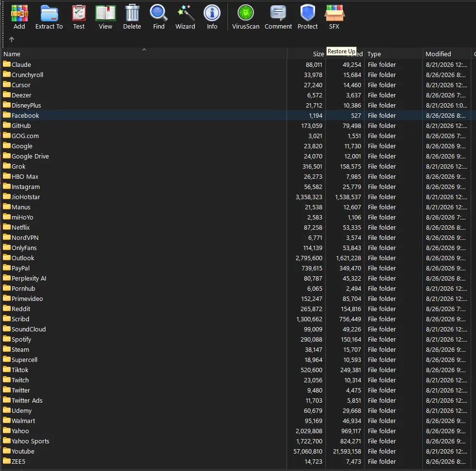Select the Outlook folder name
This screenshot has width=476, height=471.
[23, 258]
